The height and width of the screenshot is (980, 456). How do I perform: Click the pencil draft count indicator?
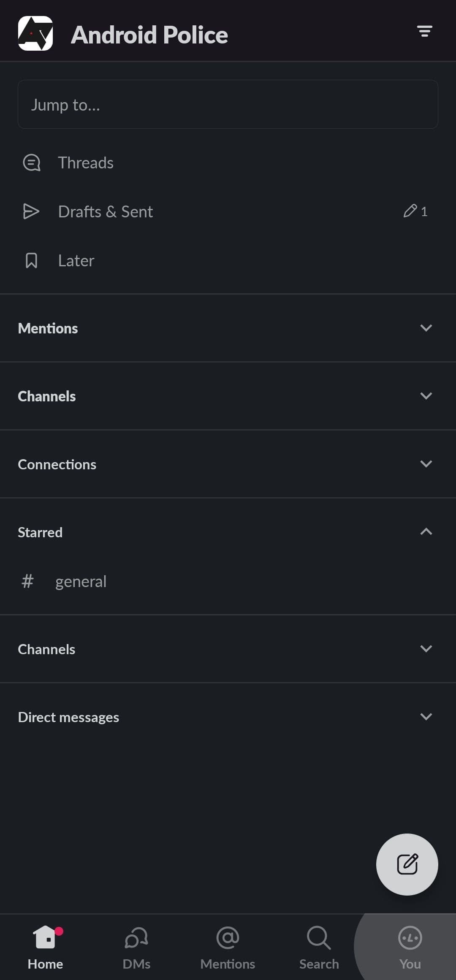click(415, 211)
